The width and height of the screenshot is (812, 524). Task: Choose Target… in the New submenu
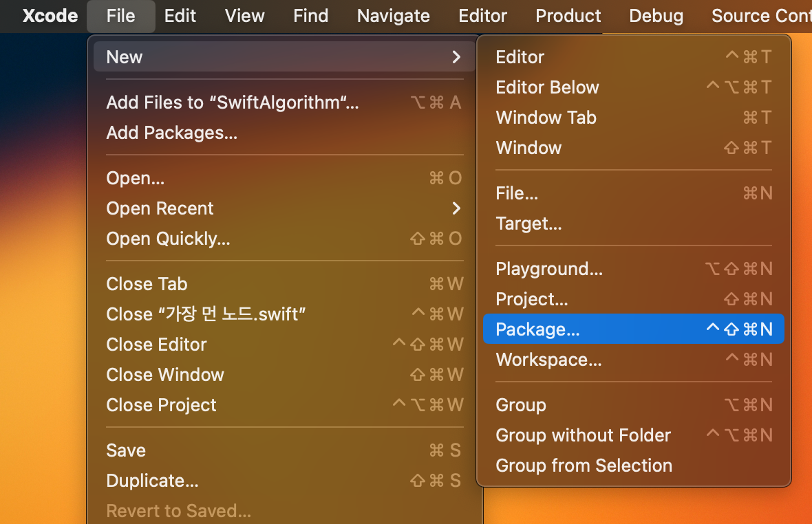(x=634, y=223)
